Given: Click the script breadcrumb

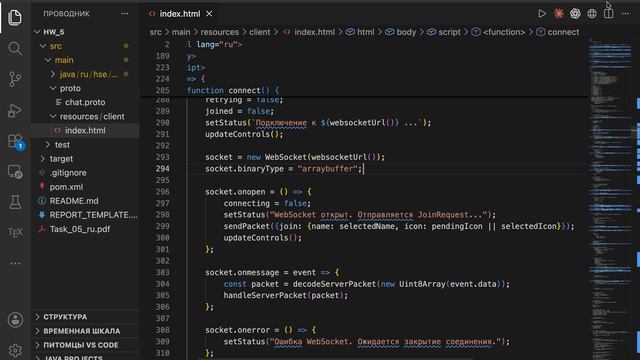Looking at the screenshot, I should tap(444, 32).
